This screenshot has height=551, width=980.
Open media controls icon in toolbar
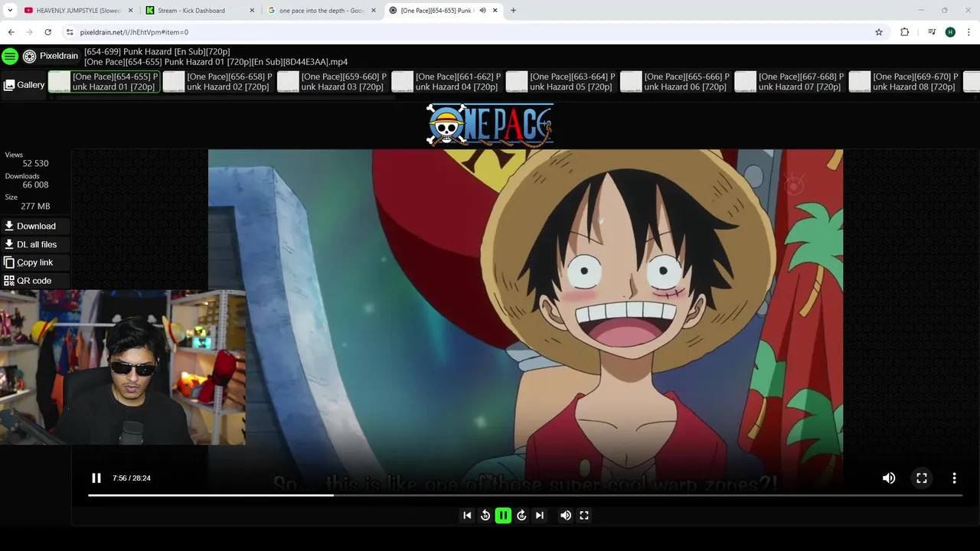pos(932,32)
